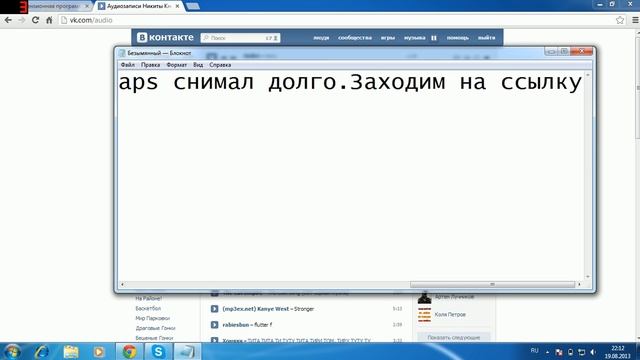Reload the vk.com page
This screenshot has height=360, width=640.
click(36, 20)
